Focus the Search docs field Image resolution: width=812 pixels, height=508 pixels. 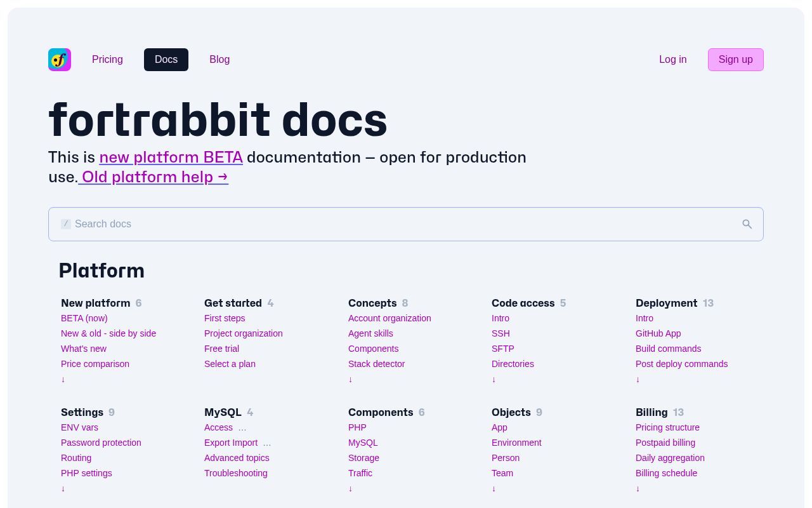[x=406, y=224]
